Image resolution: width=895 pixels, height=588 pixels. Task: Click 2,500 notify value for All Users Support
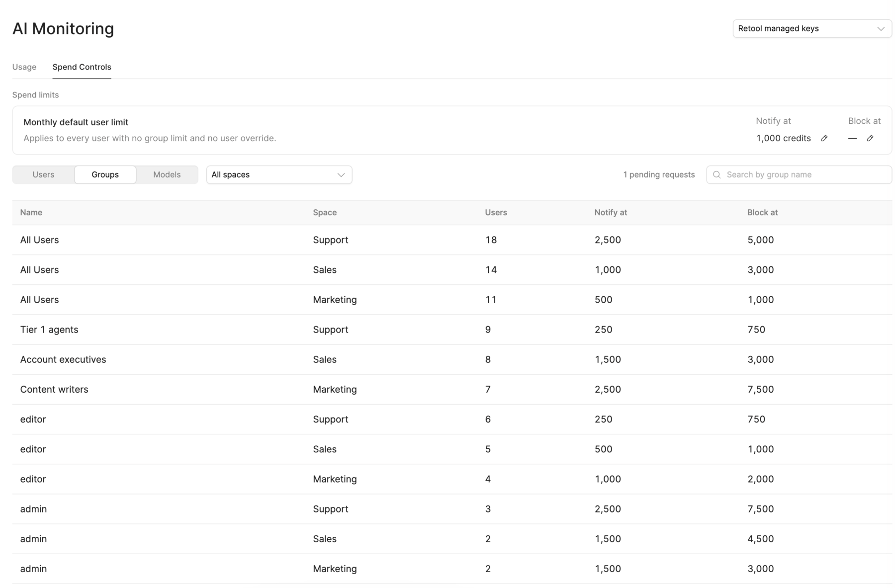click(608, 240)
